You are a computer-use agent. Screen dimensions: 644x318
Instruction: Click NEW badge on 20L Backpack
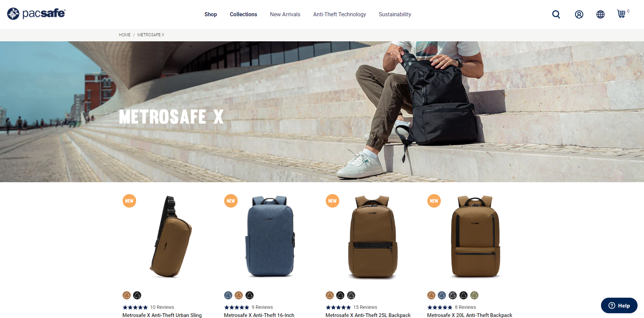click(434, 201)
